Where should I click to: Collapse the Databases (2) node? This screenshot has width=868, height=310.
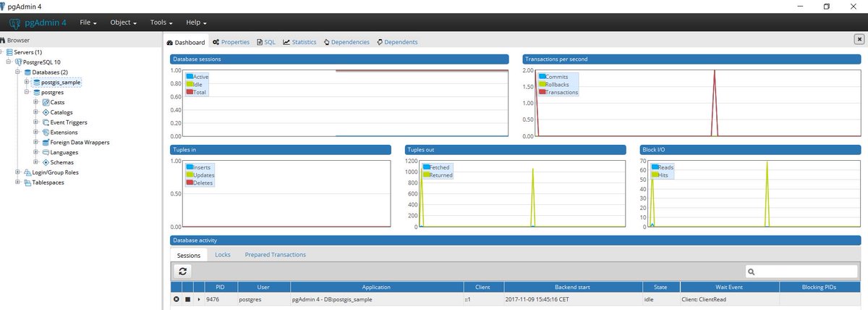(x=17, y=72)
